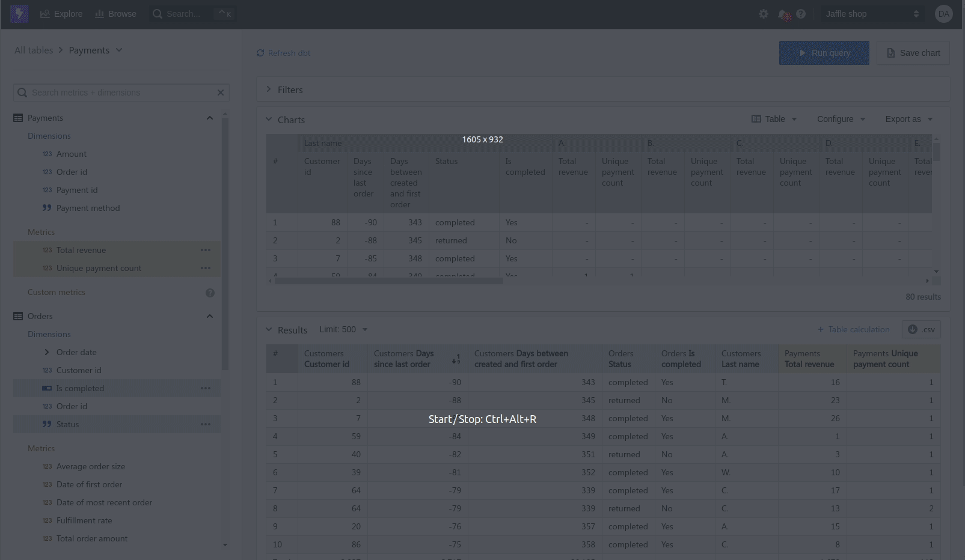The image size is (965, 560).
Task: Click the Lightdash logo in the top bar
Action: click(19, 13)
